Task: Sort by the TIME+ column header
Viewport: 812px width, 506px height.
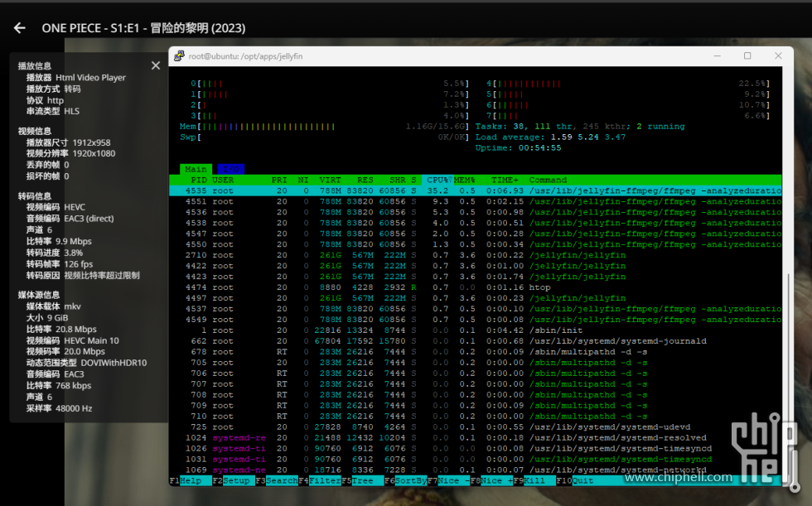Action: click(x=505, y=180)
